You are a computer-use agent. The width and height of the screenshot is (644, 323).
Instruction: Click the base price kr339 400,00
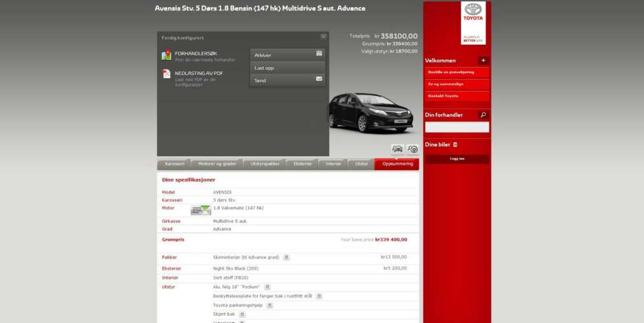pyautogui.click(x=391, y=239)
